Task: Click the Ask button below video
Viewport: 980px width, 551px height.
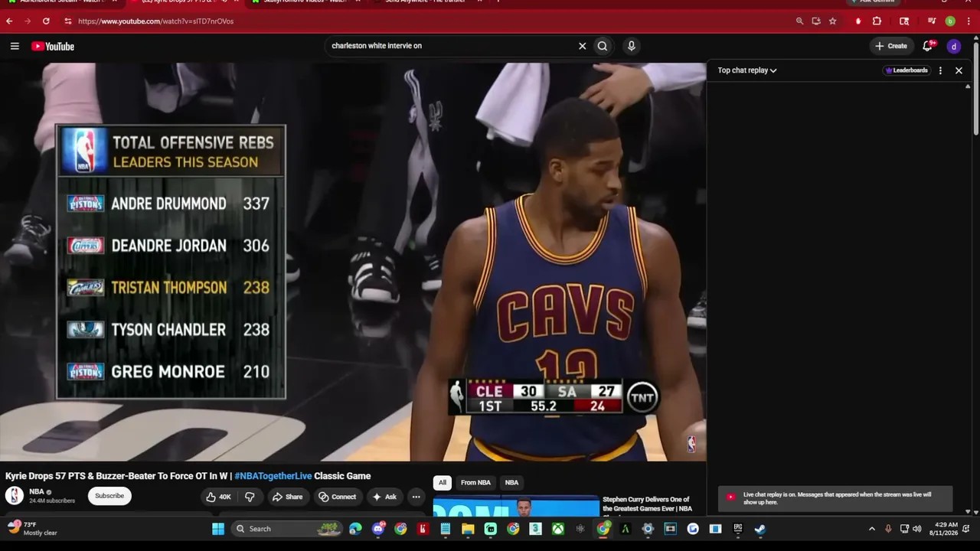Action: tap(384, 497)
